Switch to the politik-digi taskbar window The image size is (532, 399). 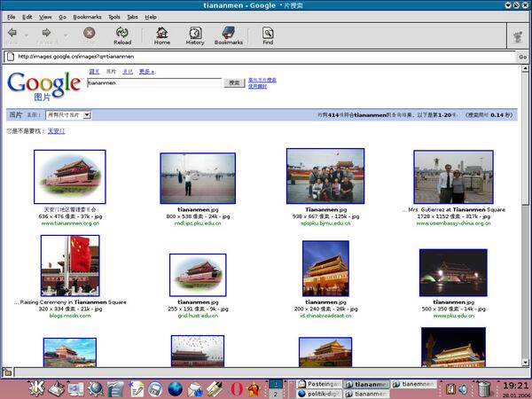pyautogui.click(x=319, y=394)
